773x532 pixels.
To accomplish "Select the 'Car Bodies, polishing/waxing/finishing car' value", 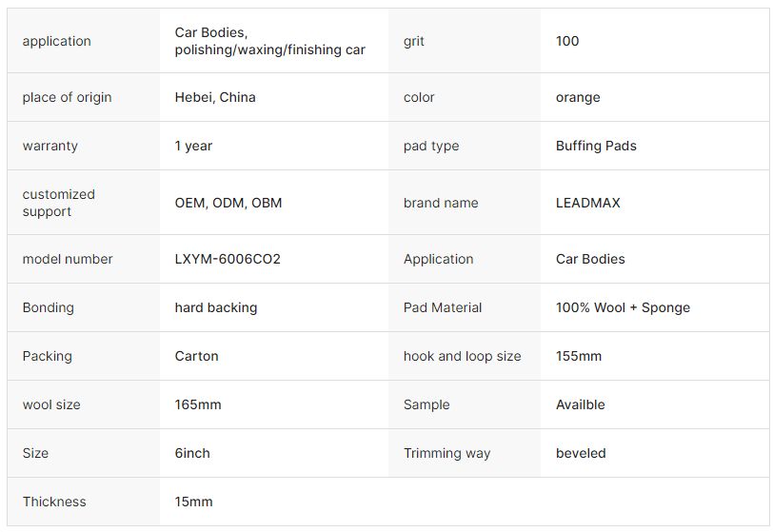I will pyautogui.click(x=269, y=41).
